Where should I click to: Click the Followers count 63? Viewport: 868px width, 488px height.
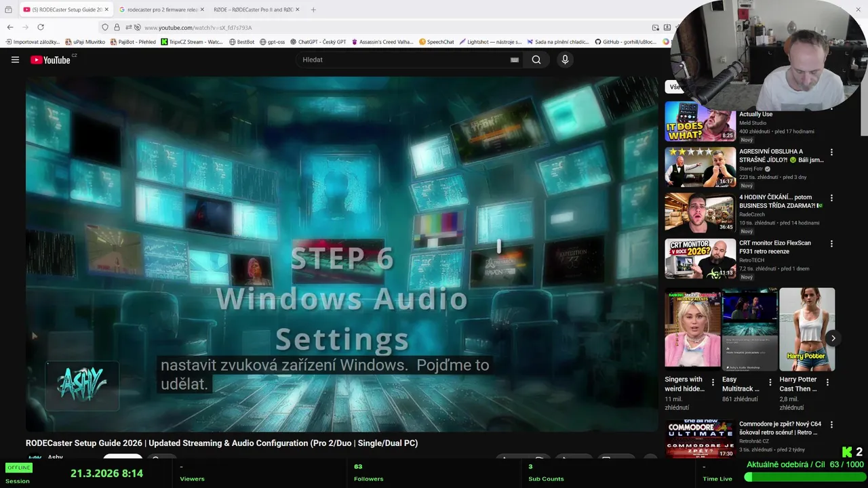358,466
